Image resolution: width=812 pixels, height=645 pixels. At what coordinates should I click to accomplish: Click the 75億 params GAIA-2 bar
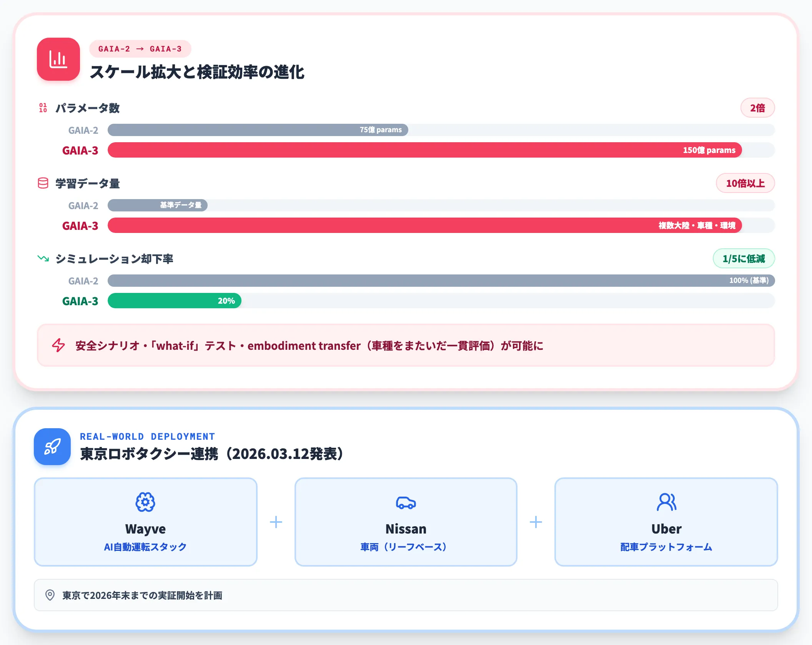258,130
